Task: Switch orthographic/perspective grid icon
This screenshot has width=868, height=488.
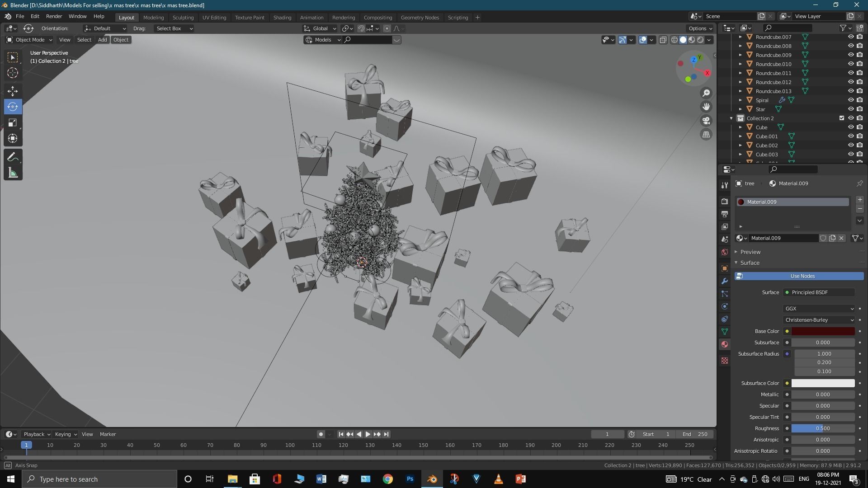Action: tap(706, 135)
